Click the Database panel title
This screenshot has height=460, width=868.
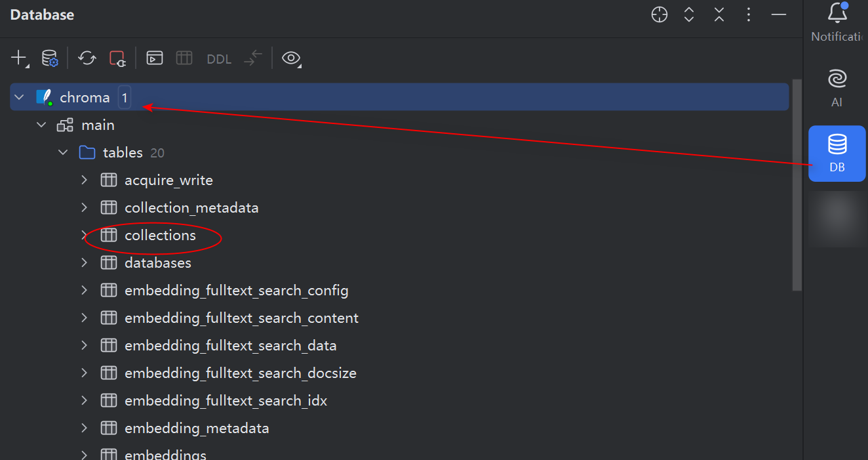(42, 14)
